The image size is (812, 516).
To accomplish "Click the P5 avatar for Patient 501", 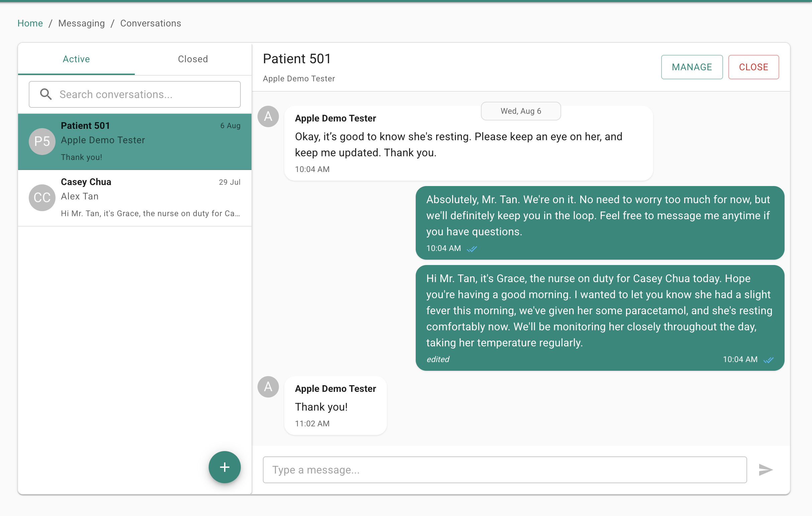I will pos(42,142).
